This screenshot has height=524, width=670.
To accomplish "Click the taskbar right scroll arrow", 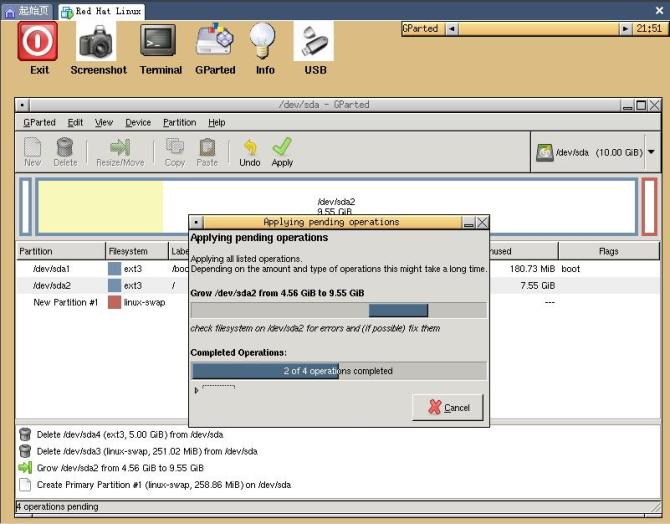I will pos(625,29).
